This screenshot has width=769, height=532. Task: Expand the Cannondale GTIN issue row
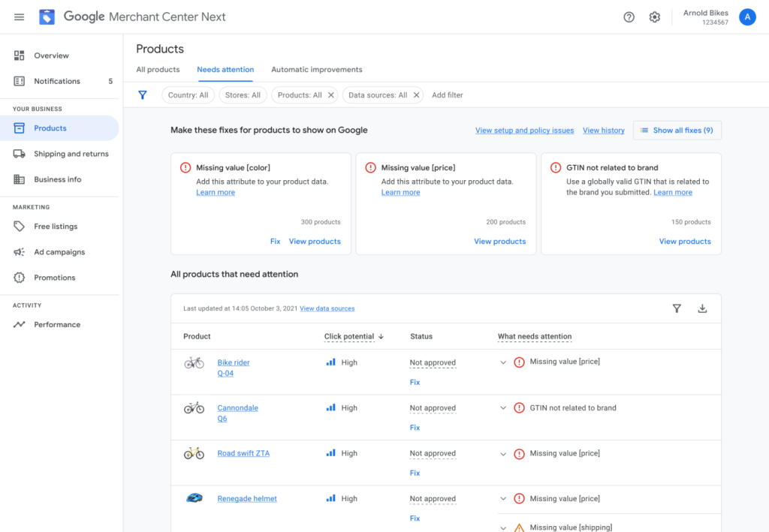pyautogui.click(x=503, y=408)
